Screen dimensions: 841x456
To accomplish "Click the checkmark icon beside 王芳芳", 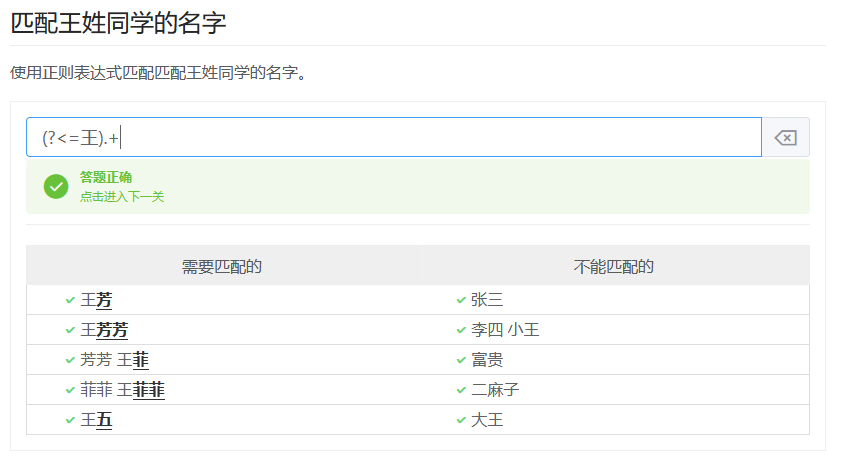I will (x=70, y=330).
